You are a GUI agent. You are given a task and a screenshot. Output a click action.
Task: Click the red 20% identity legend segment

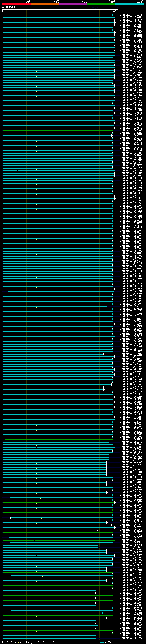point(16,4)
